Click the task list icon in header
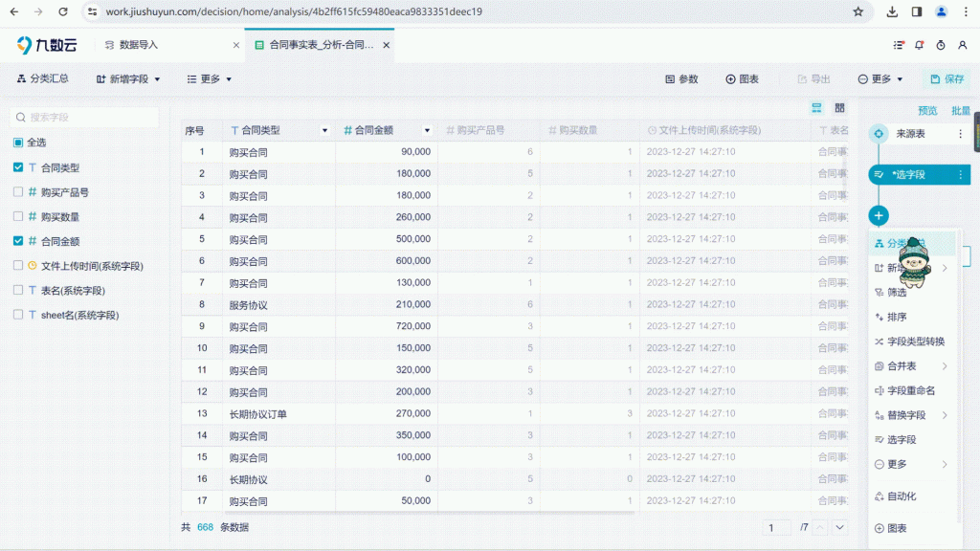The image size is (980, 551). [x=899, y=45]
